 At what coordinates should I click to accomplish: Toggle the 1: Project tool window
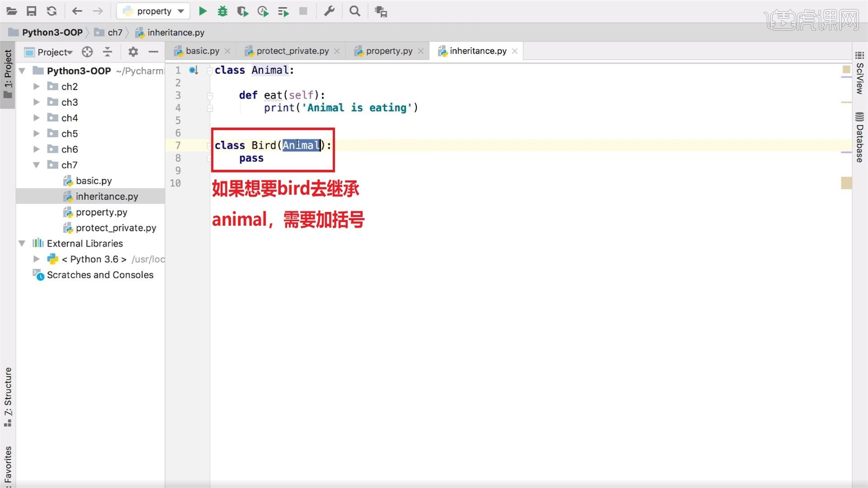click(x=8, y=75)
